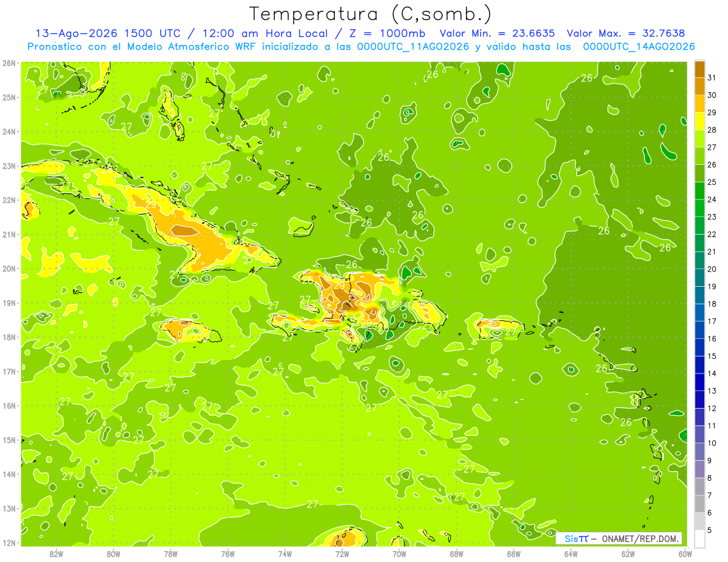Pick the yellow swatch between legend 28 and 29
Screen dimensions: 728x562
[699, 121]
